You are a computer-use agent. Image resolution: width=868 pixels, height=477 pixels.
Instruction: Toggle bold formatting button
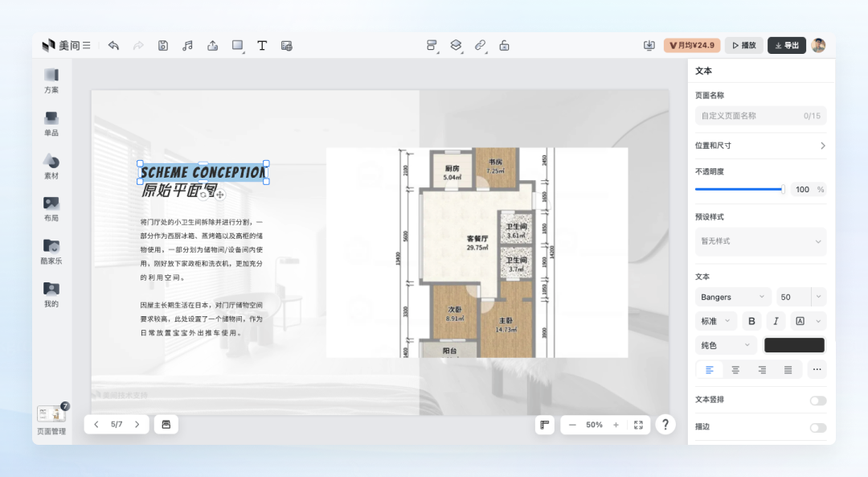[x=751, y=321]
